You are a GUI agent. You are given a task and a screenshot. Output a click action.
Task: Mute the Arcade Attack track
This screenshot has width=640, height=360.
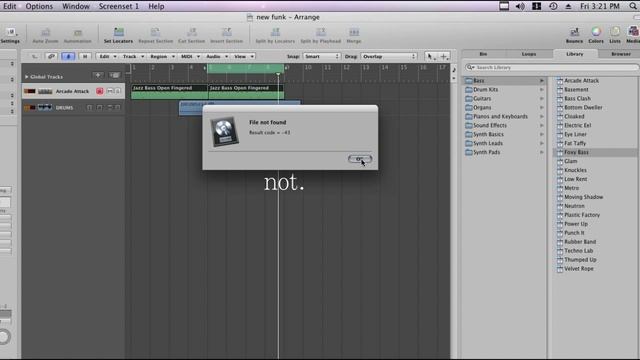[x=110, y=91]
